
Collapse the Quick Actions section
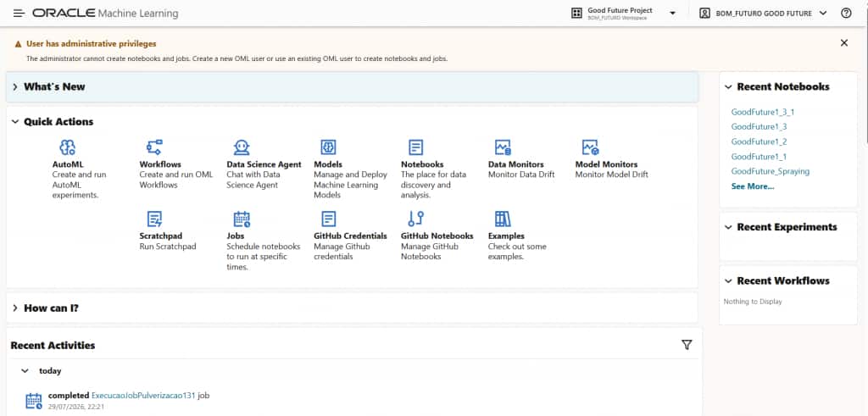[15, 122]
